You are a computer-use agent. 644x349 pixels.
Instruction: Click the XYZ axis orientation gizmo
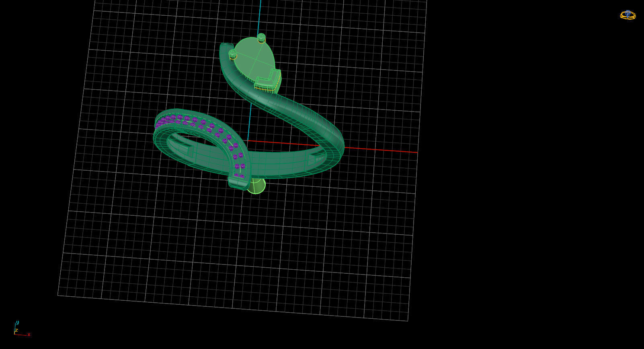point(22,328)
